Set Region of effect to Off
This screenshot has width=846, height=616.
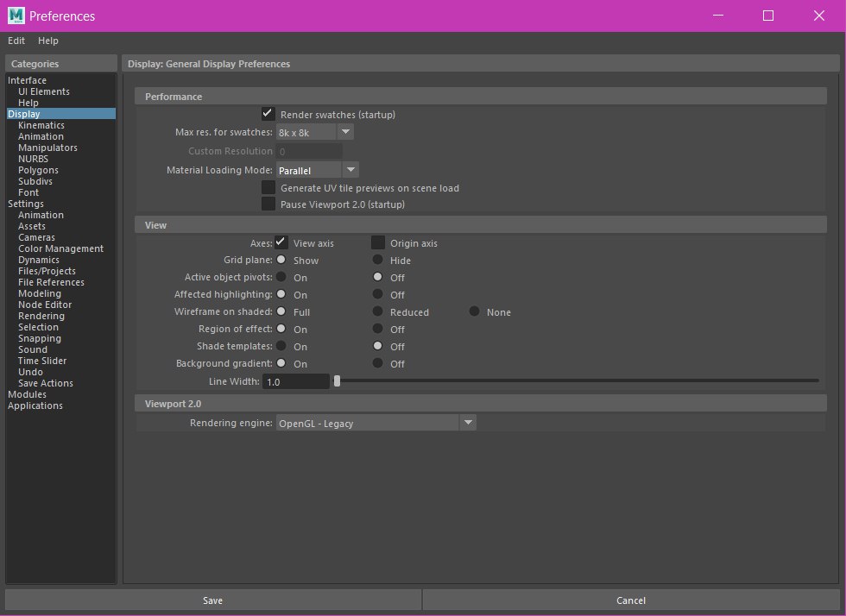pos(378,329)
